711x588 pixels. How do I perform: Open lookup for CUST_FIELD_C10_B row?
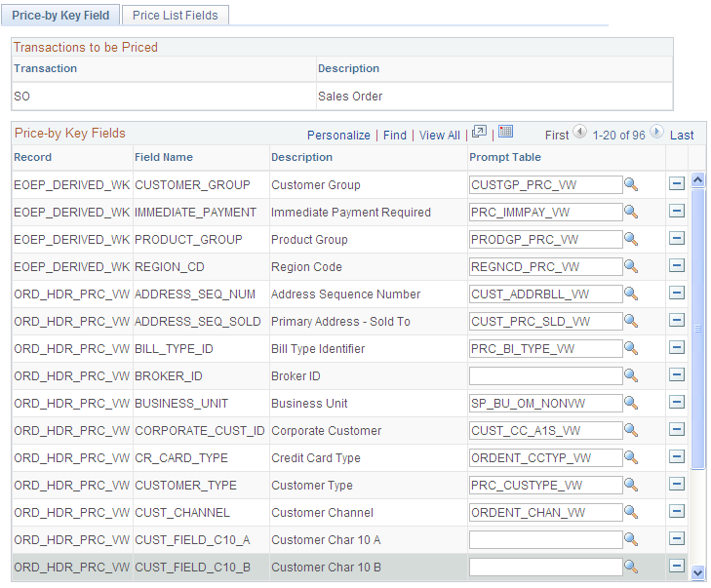631,567
